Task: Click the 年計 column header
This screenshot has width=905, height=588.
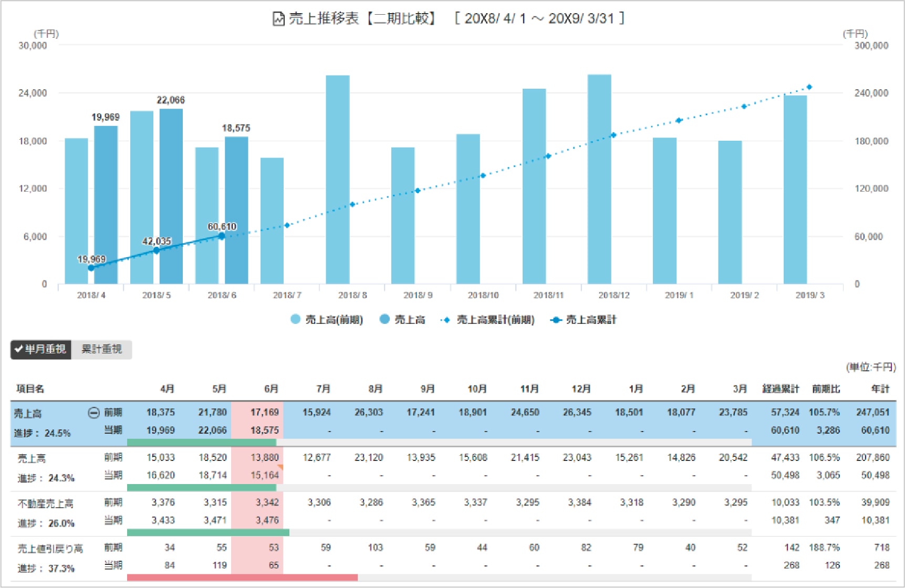Action: coord(880,389)
